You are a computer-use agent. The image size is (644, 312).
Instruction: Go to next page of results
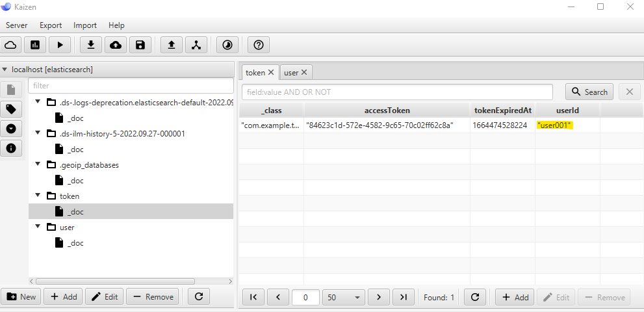pyautogui.click(x=379, y=297)
